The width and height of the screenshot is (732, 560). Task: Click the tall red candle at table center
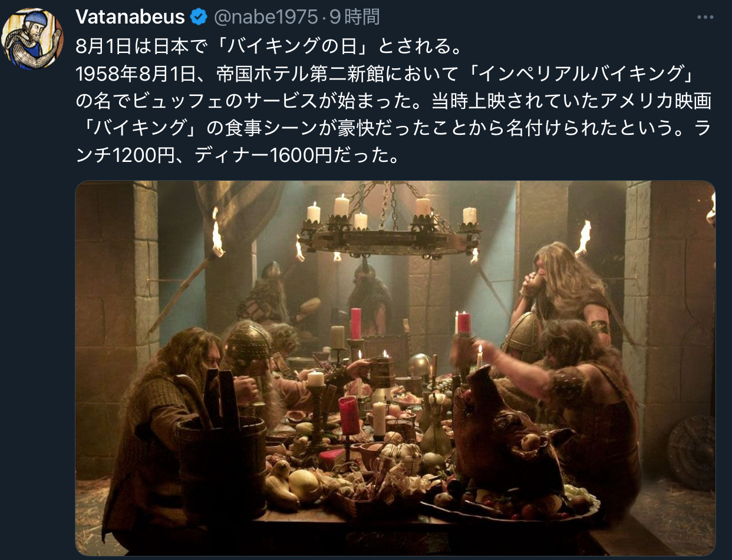356,323
